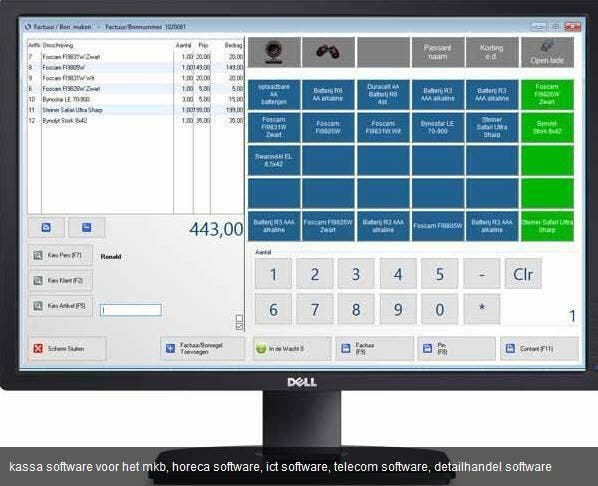Click the Kies Pers (F7) search icon

tap(38, 255)
